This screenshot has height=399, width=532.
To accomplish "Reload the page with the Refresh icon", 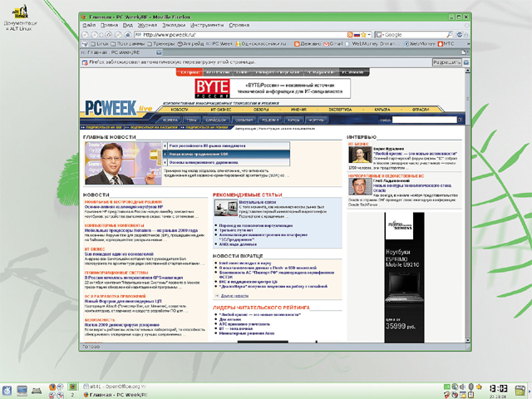I will [x=109, y=35].
